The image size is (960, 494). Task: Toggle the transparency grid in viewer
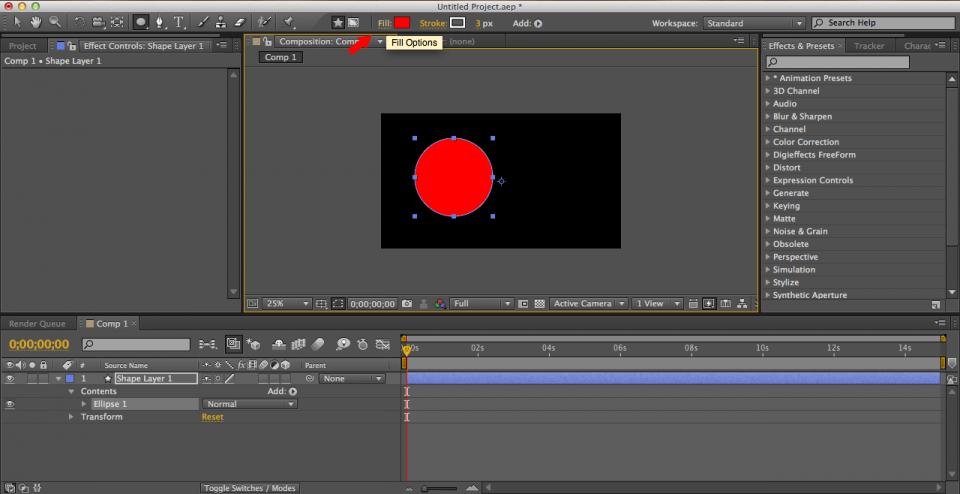540,303
